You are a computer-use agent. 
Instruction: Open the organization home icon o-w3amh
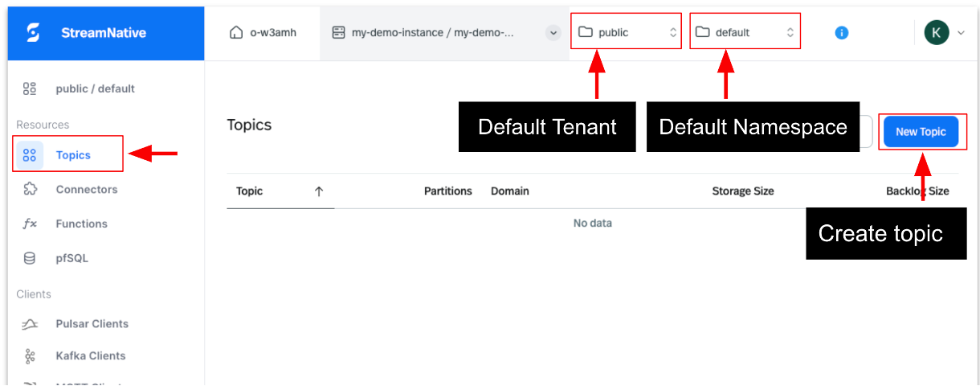click(235, 33)
